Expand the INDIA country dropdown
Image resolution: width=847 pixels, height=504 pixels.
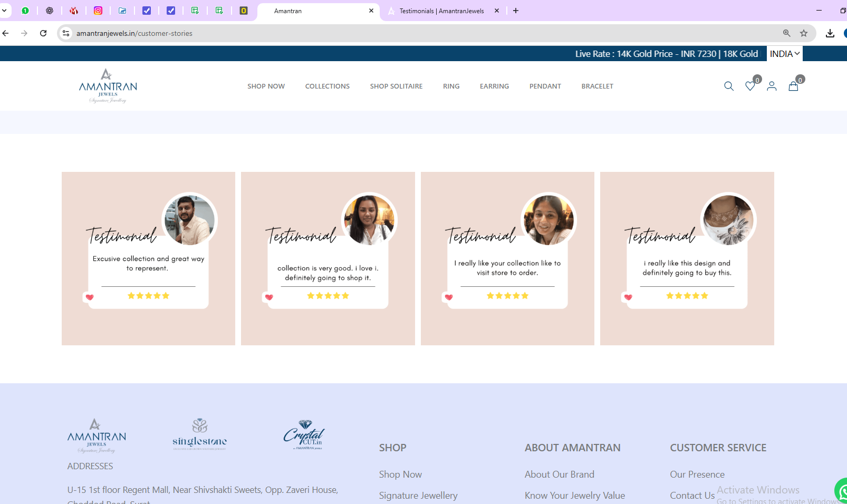click(x=784, y=54)
